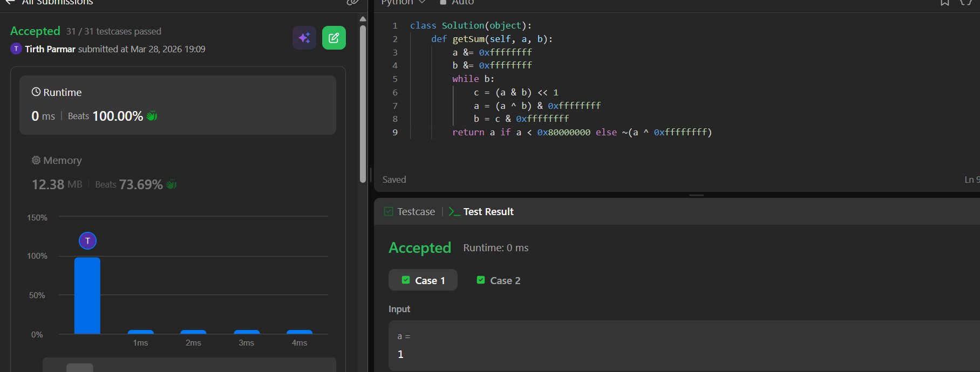This screenshot has width=980, height=372.
Task: Click the curly braces format icon
Action: pos(965,3)
